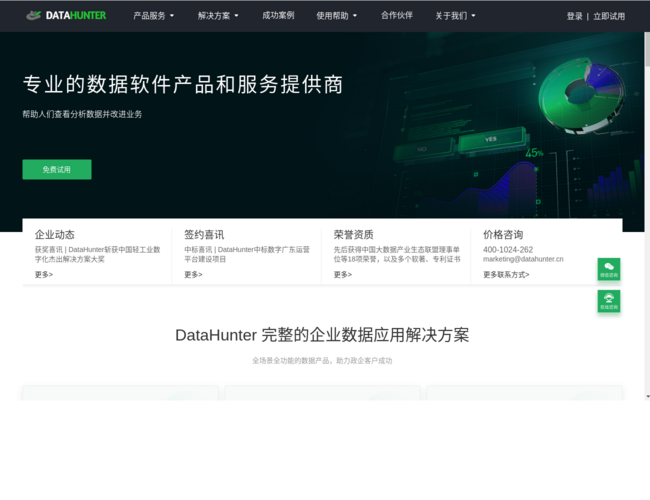
Task: Click 更多> under 荣誉资质
Action: pyautogui.click(x=343, y=274)
